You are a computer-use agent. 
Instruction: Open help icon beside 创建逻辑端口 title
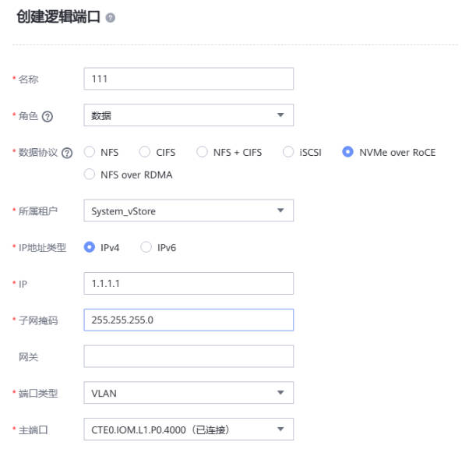pos(110,18)
